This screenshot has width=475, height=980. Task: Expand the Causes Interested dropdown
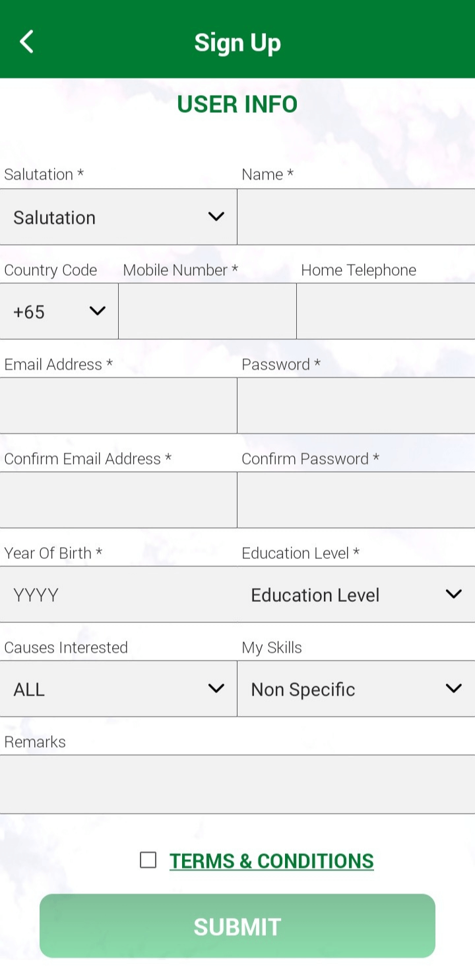[119, 689]
